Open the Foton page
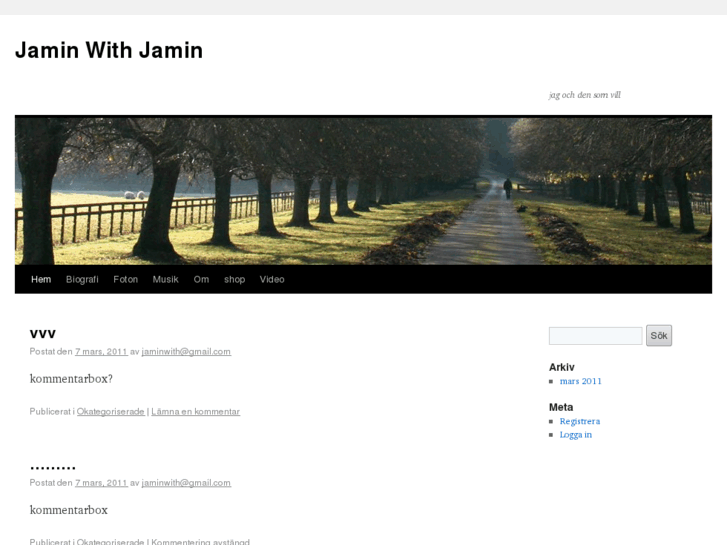This screenshot has height=545, width=727. click(x=126, y=279)
